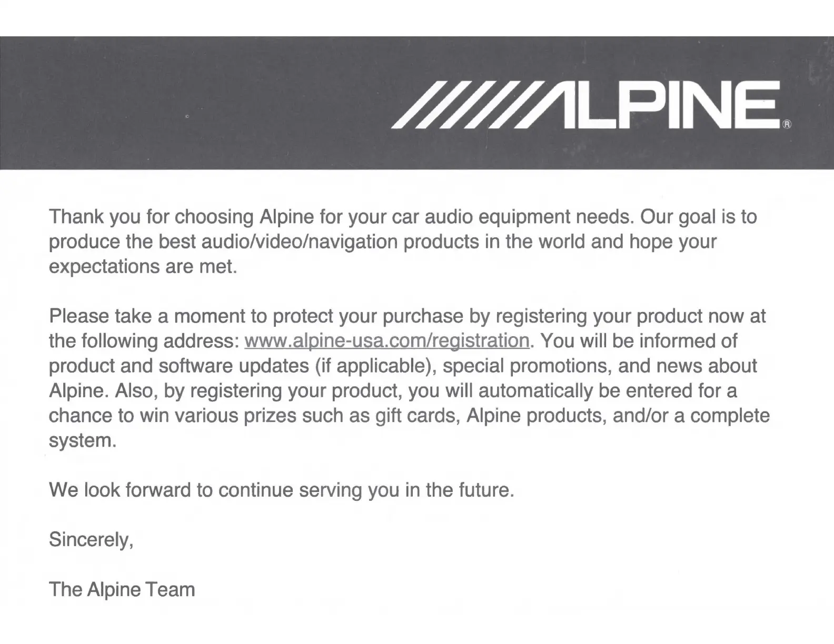Click "The Alpine Team" signature
Screen dimensions: 834x644
(122, 589)
